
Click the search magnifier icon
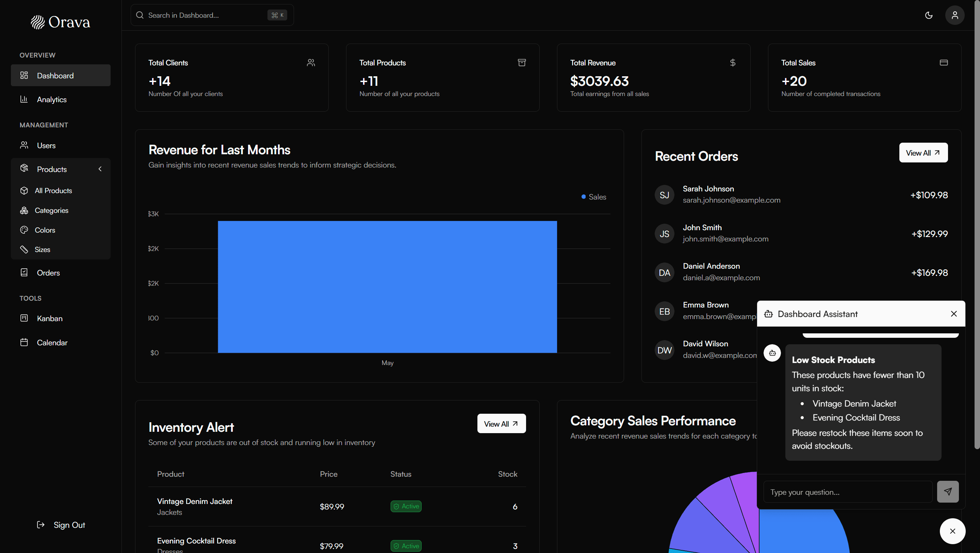pos(140,15)
